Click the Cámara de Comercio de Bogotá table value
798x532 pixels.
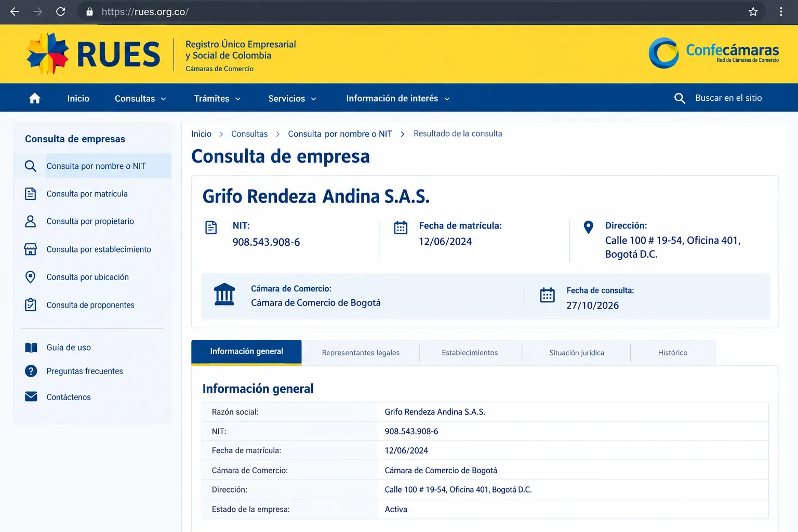point(441,471)
